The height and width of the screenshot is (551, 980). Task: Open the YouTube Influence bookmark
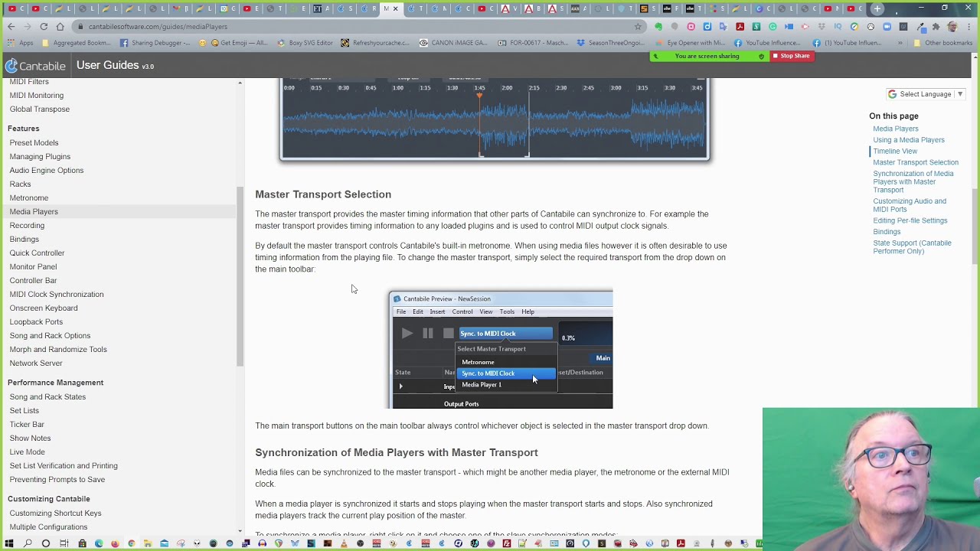[768, 43]
